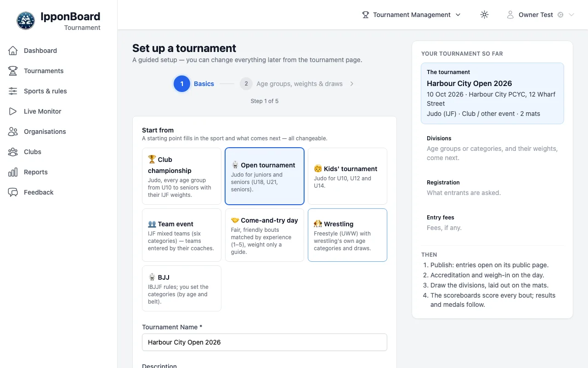Select the BJJ starting point card
This screenshot has height=368, width=588.
(x=181, y=288)
